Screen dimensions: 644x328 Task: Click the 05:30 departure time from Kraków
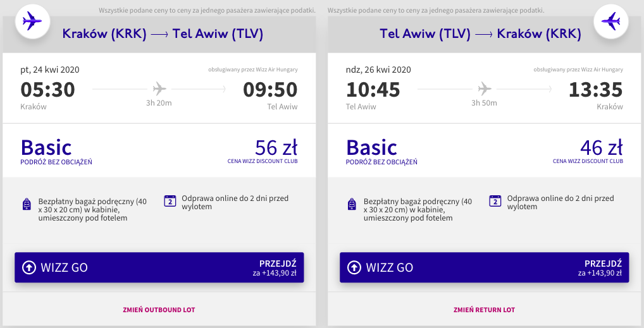[x=48, y=90]
